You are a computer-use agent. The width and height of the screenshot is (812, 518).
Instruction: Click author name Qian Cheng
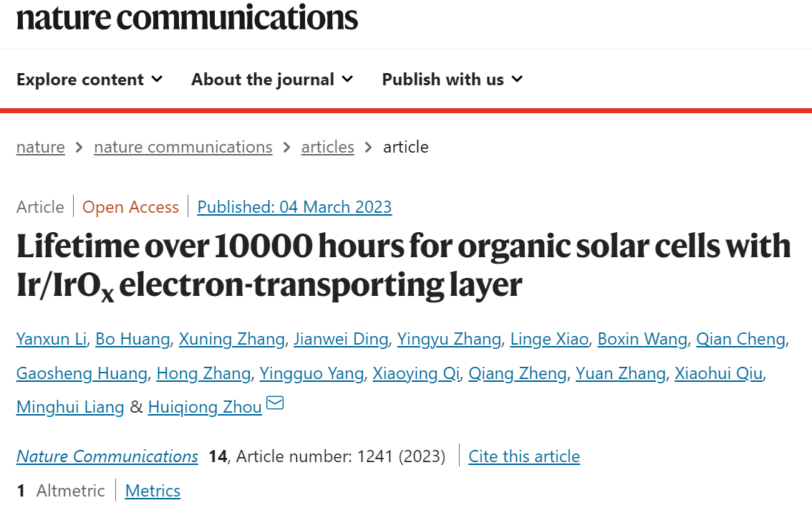(740, 339)
